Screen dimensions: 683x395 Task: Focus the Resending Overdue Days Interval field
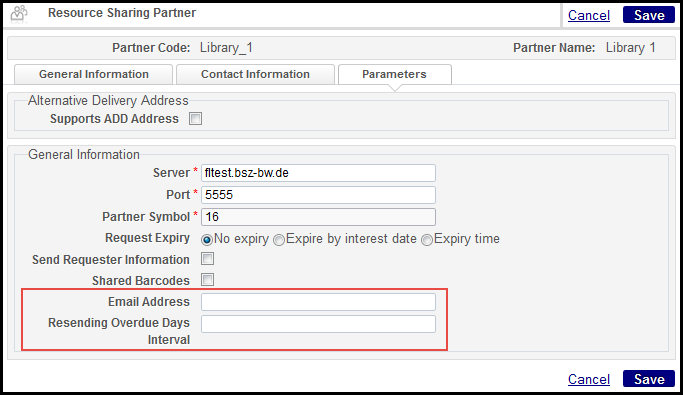click(318, 324)
